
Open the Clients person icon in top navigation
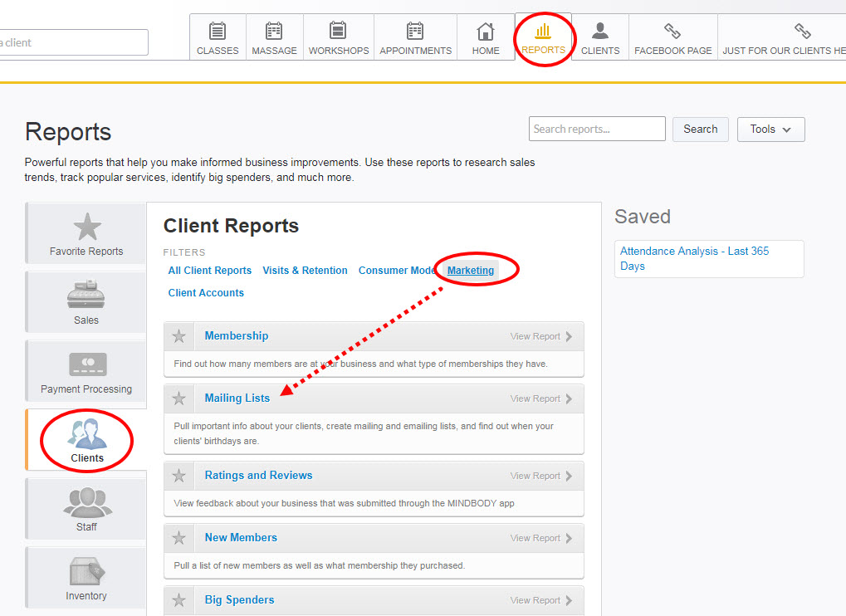point(600,32)
